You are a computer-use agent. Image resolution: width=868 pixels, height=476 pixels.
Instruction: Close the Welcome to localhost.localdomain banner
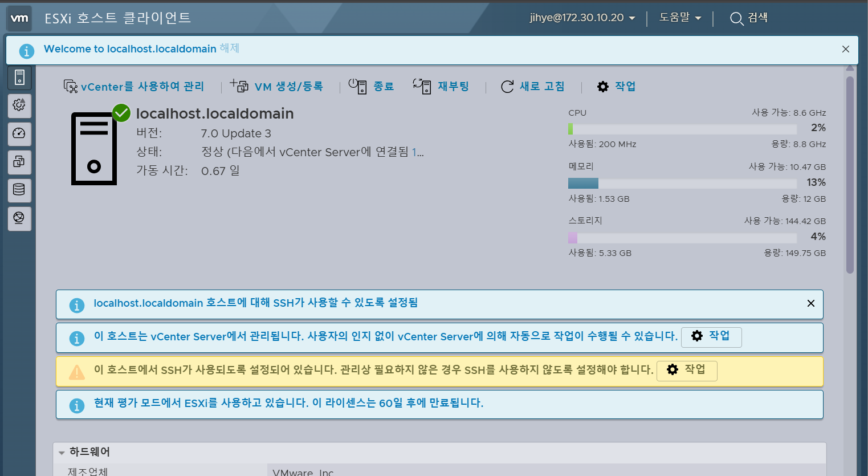[x=846, y=49]
